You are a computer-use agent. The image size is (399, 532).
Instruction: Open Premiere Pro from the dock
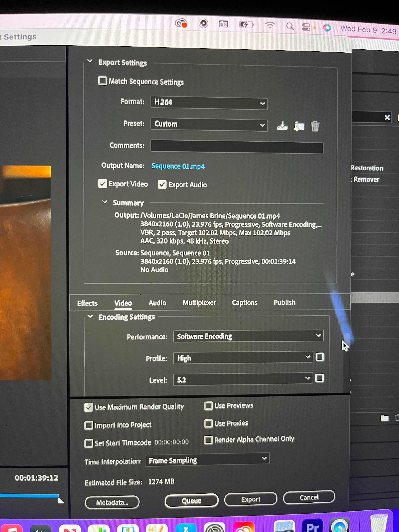pos(312,526)
